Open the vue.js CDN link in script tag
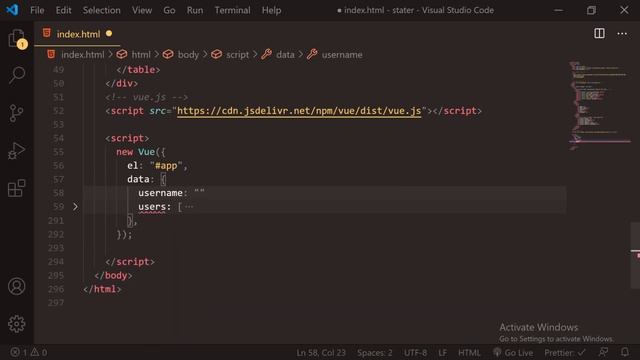This screenshot has width=640, height=360. click(x=299, y=111)
